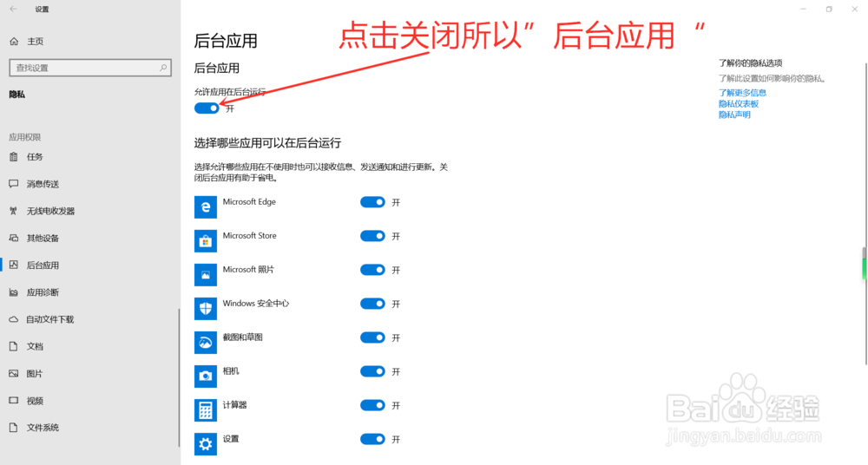Click the Windows 安全中心 app name
Screen dimensions: 868x465
(x=256, y=304)
